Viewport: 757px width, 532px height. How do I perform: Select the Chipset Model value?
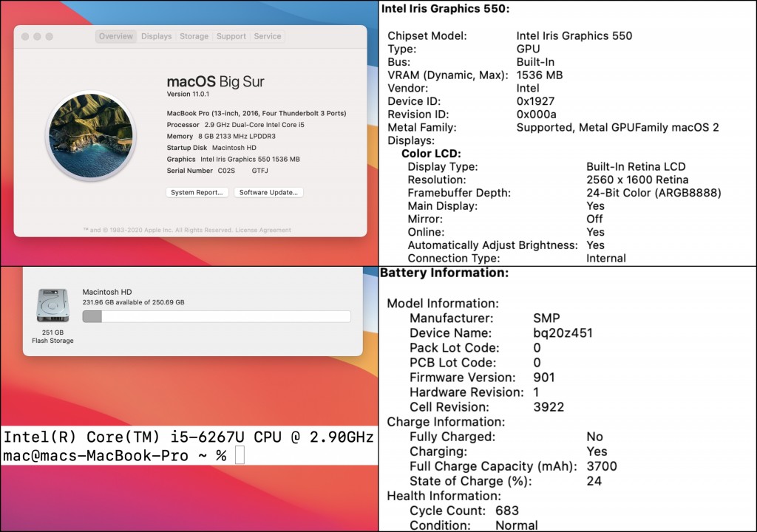coord(574,35)
